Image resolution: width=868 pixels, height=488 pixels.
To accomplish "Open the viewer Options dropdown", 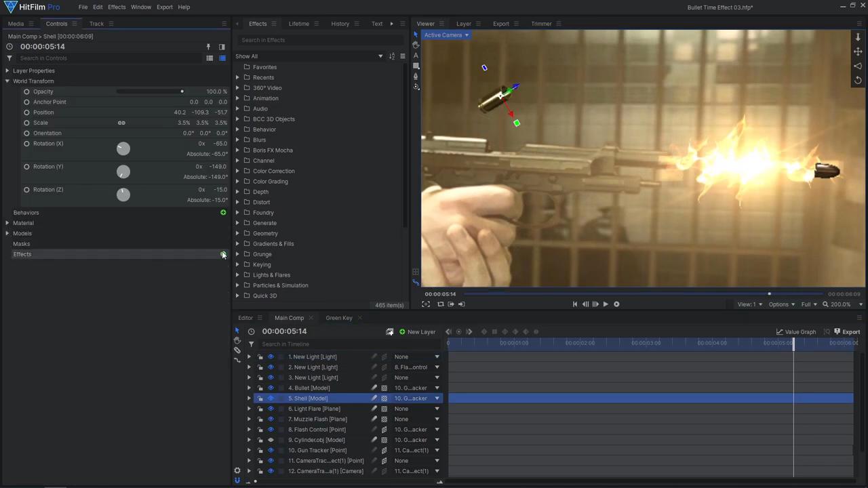I will pos(781,304).
